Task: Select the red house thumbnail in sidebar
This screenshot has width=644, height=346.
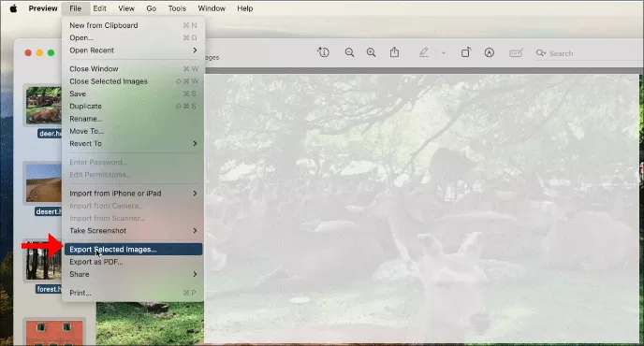Action: click(x=54, y=333)
